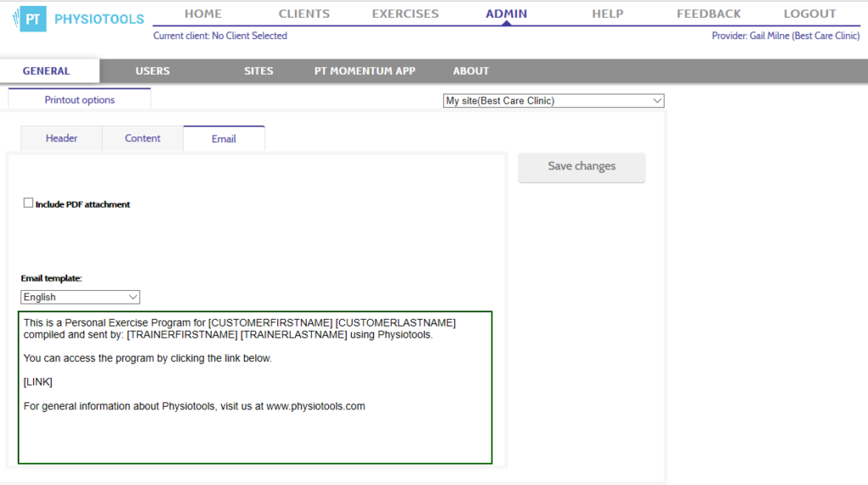Open the ABOUT tab
This screenshot has height=485, width=868.
(x=471, y=71)
